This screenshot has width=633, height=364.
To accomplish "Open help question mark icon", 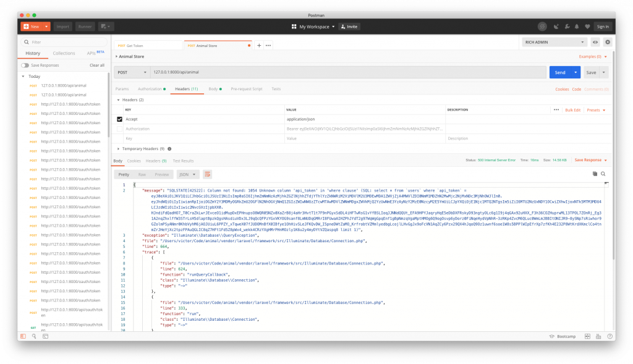I will click(610, 336).
